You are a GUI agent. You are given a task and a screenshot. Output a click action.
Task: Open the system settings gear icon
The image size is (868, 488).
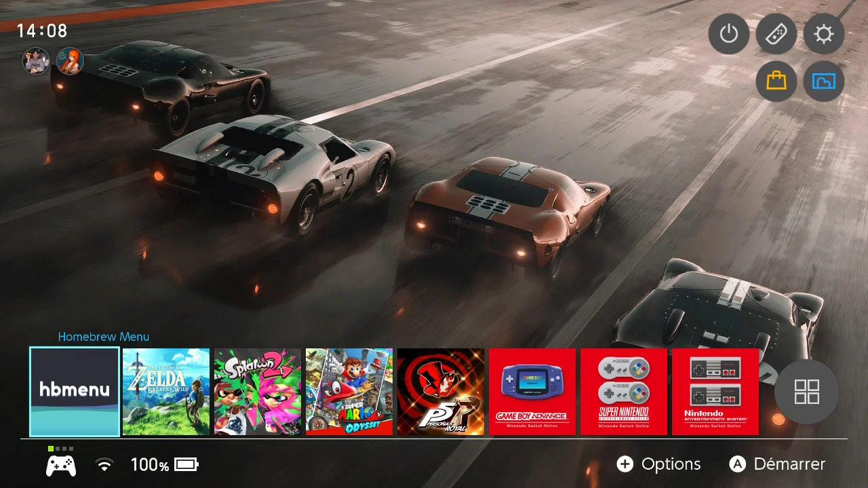(824, 34)
